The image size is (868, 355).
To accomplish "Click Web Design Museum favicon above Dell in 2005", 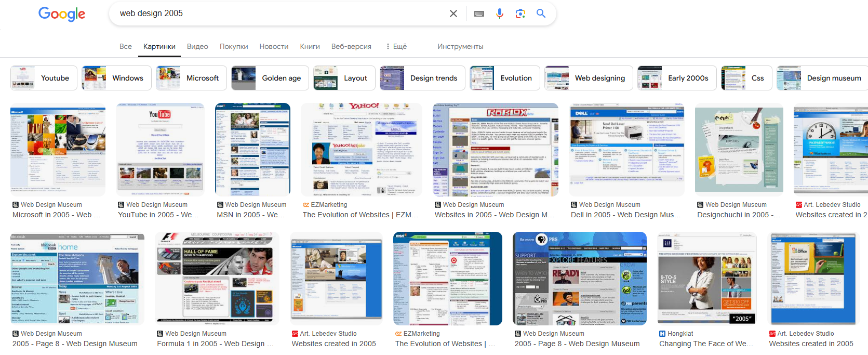I will pos(574,205).
